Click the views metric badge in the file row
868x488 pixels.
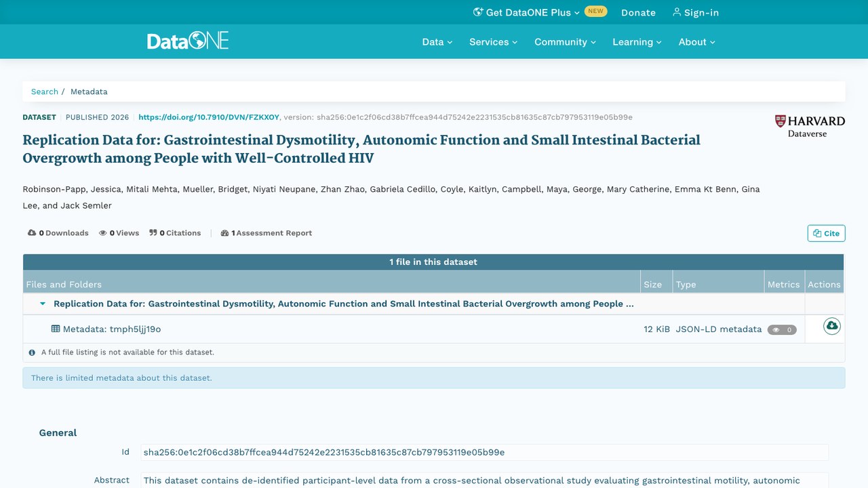(782, 330)
